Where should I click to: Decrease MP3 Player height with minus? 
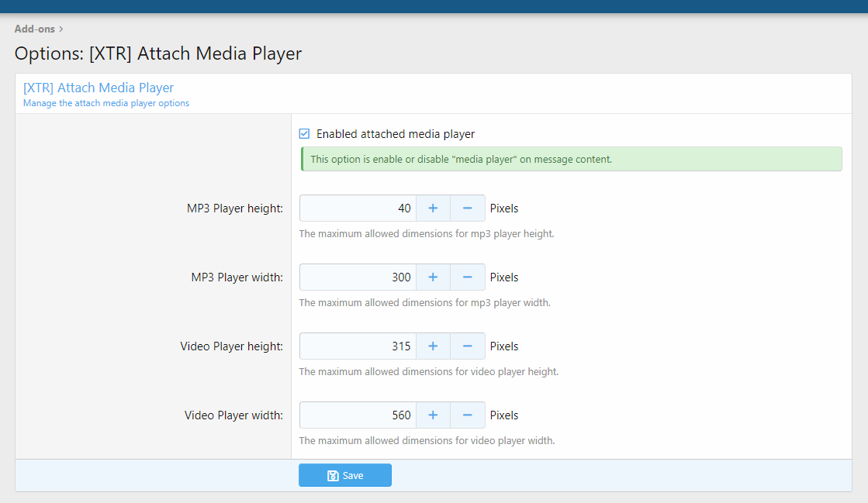[468, 208]
